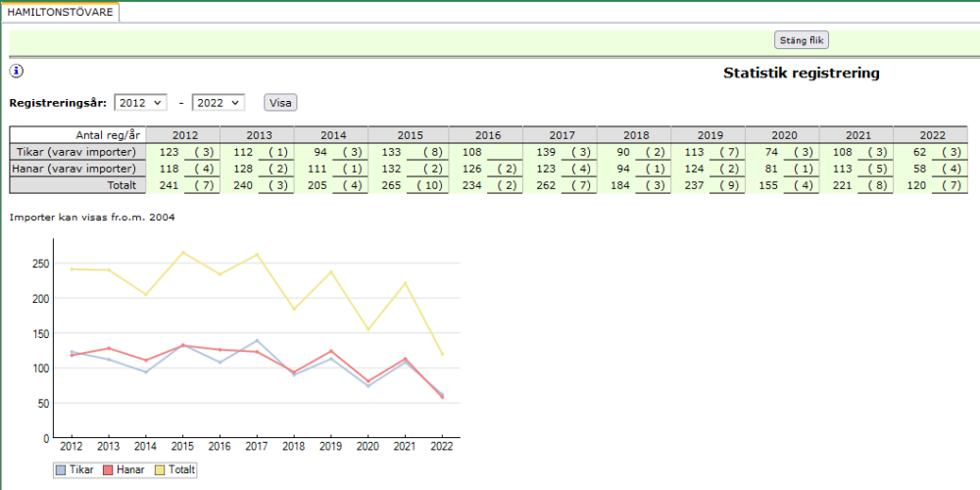Click Tikar value 108 for 2016
This screenshot has width=980, height=490.
472,152
